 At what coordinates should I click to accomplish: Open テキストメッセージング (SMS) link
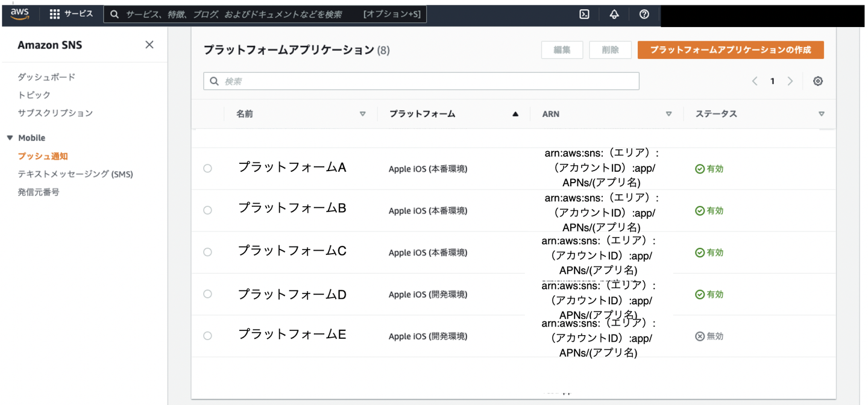point(75,174)
